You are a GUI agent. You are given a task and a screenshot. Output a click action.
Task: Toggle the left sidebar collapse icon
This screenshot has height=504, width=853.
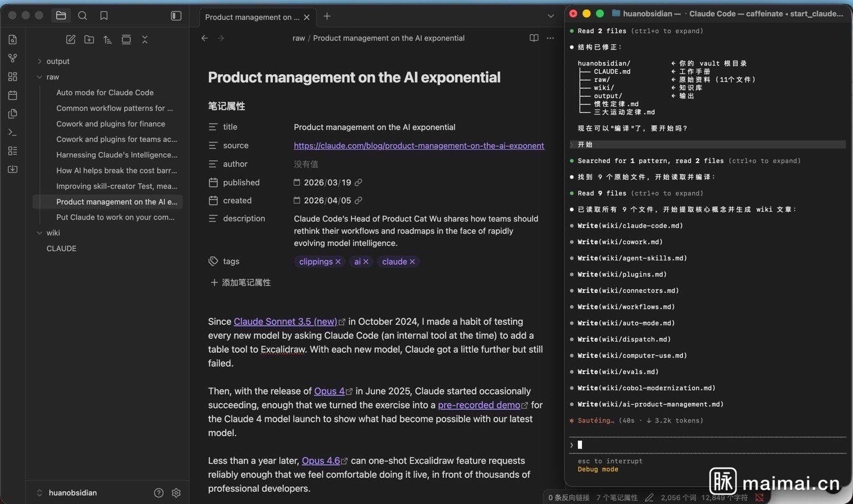(x=176, y=16)
